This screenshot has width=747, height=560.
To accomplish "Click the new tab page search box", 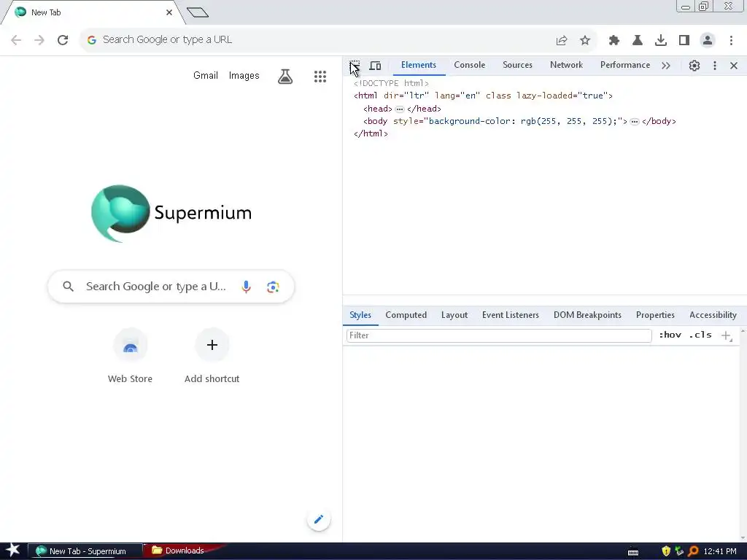I will (x=171, y=287).
